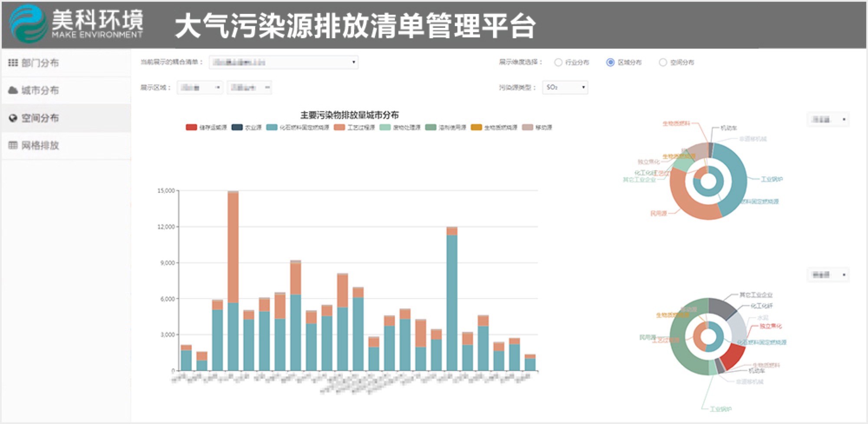868x424 pixels.
Task: Toggle the red 储存运输源 legend marker
Action: [x=191, y=127]
